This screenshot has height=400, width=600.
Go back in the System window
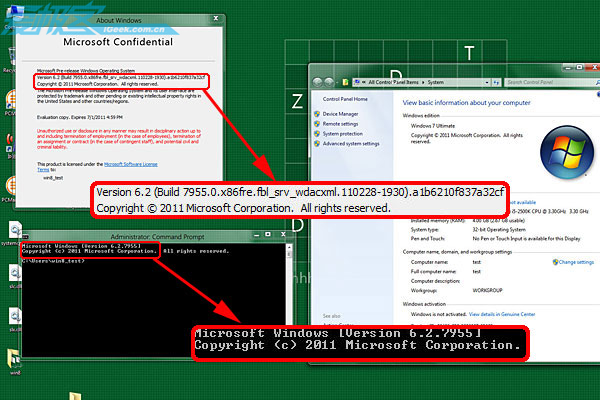pos(317,82)
